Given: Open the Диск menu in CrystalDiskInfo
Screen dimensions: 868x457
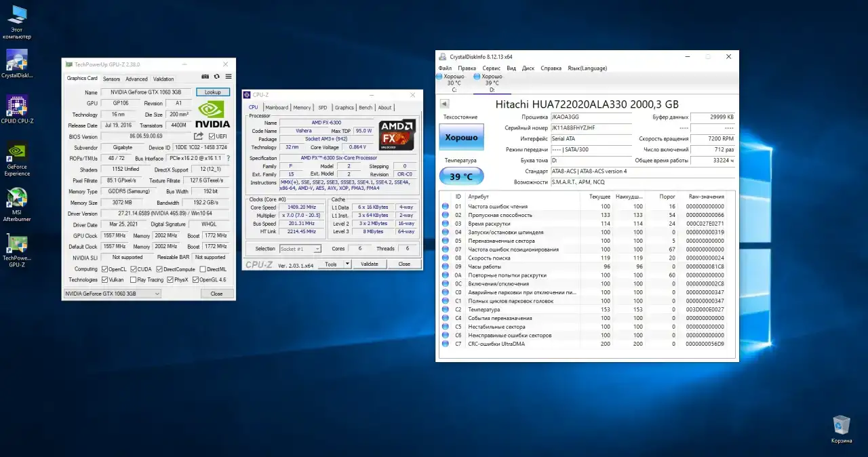Looking at the screenshot, I should coord(528,68).
